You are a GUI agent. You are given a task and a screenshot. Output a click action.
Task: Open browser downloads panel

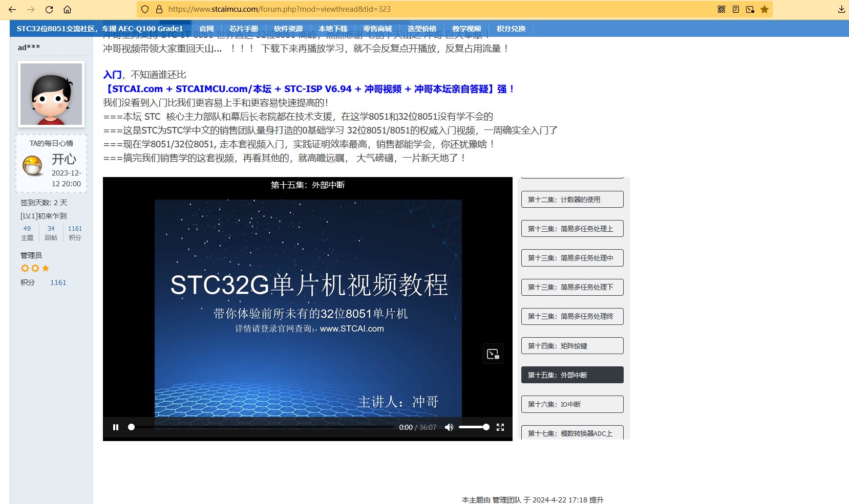[841, 9]
